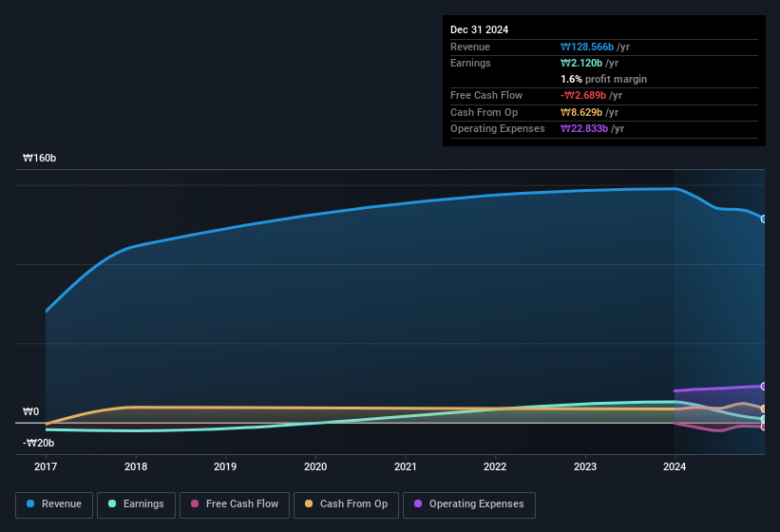Viewport: 780px width, 532px height.
Task: Click the Dec 31 2024 tooltip date
Action: click(x=479, y=29)
